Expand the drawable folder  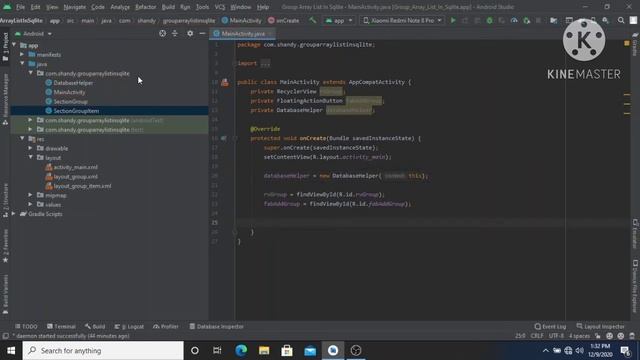pyautogui.click(x=31, y=148)
